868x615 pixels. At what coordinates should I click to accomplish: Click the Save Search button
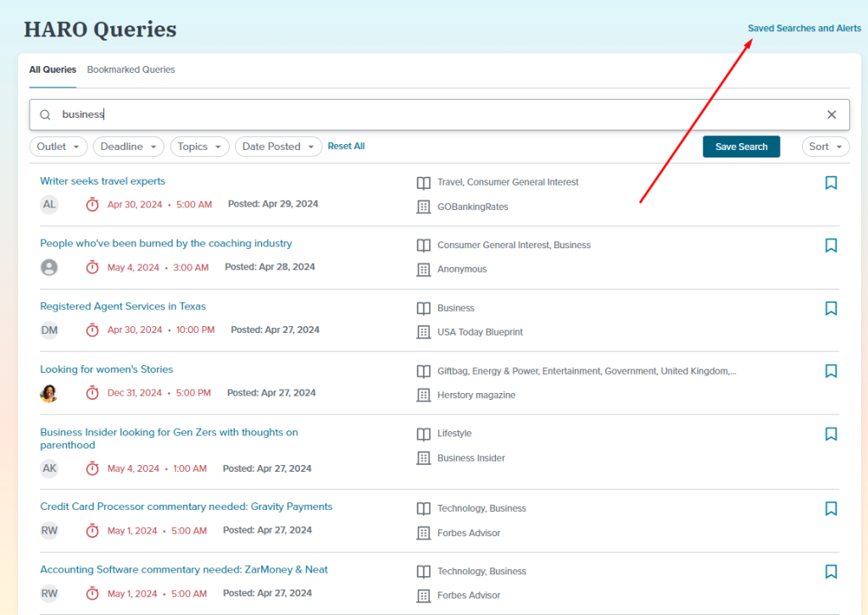(741, 147)
